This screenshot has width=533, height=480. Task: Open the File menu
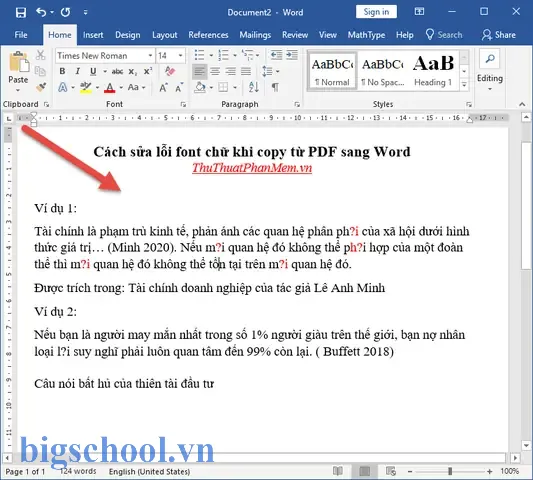21,35
